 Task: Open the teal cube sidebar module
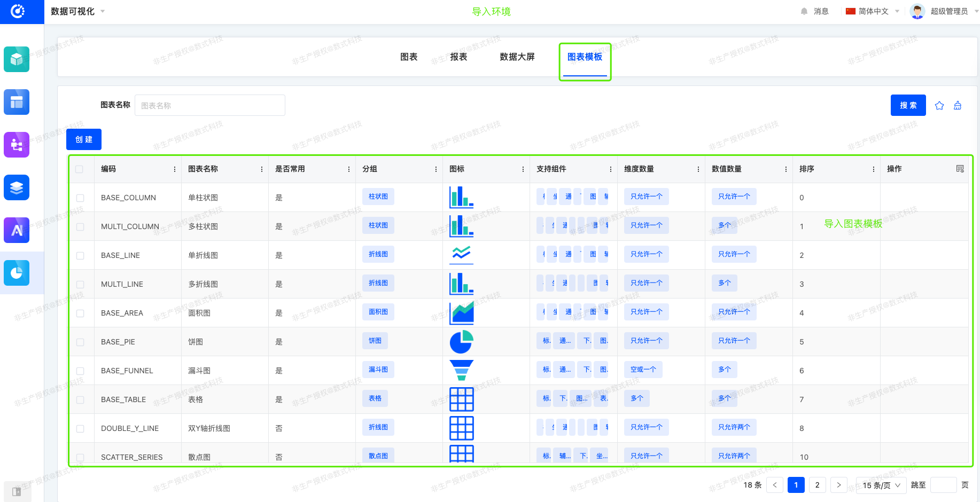point(17,59)
